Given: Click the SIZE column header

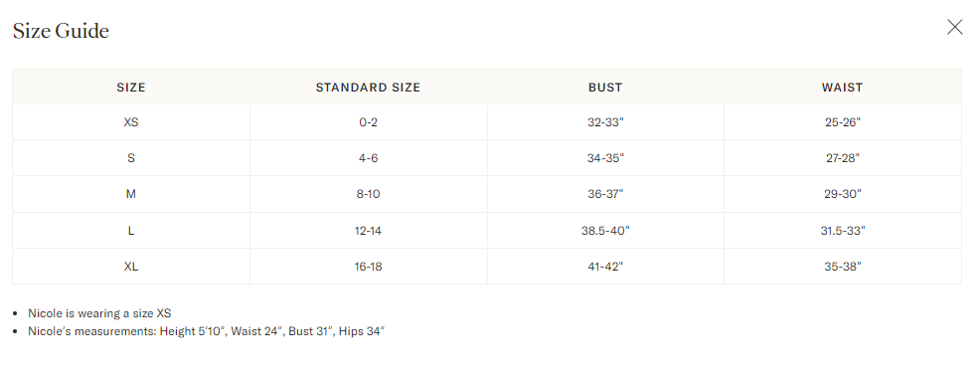Looking at the screenshot, I should [130, 88].
